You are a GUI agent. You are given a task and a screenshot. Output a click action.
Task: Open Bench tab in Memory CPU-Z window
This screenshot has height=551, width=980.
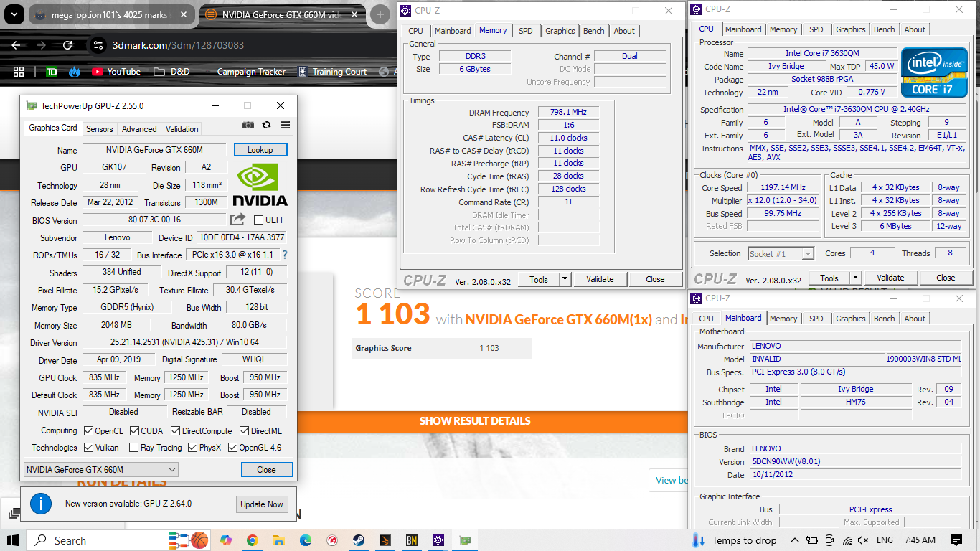[593, 31]
